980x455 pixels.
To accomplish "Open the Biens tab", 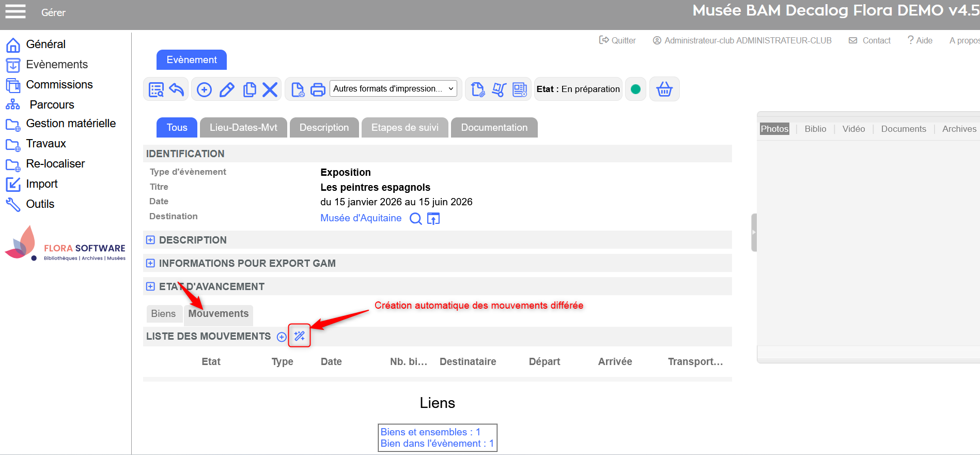I will [163, 314].
